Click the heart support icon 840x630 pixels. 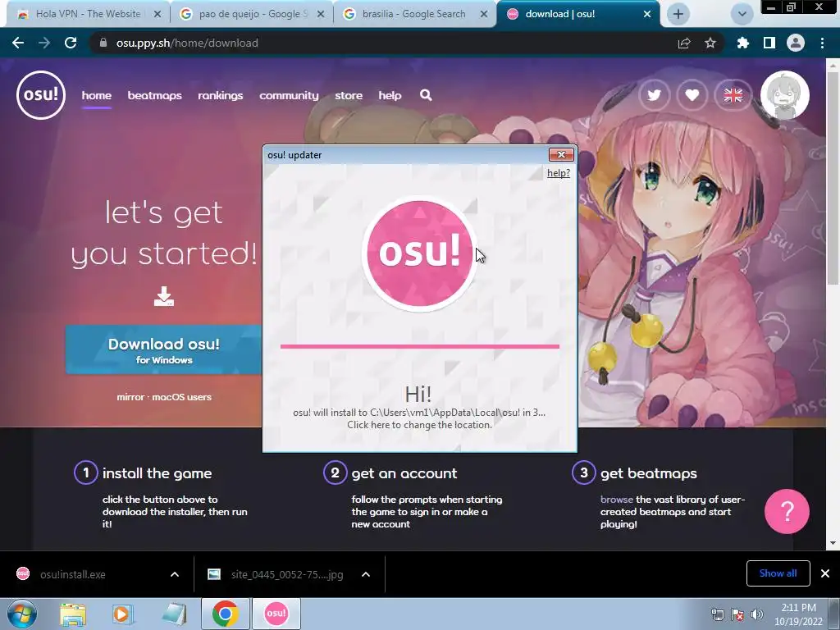692,95
